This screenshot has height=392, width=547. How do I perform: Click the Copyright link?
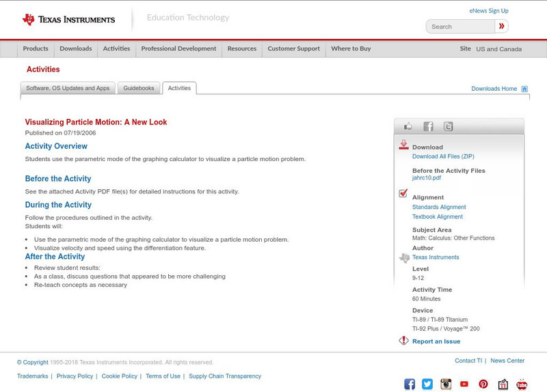tap(32, 363)
